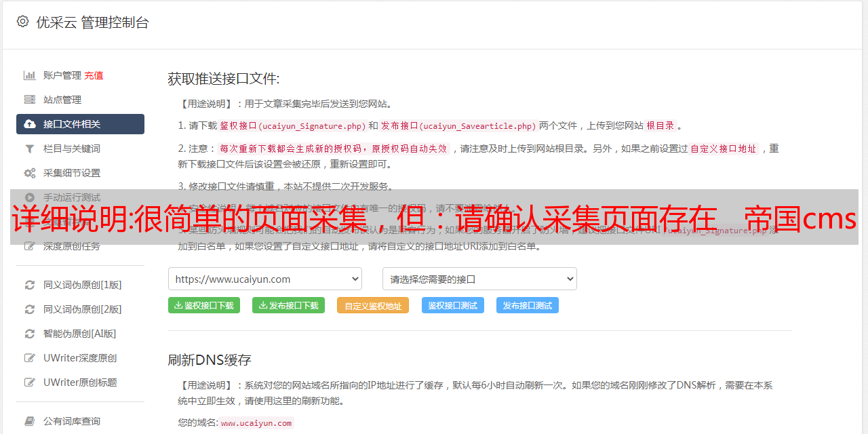This screenshot has width=868, height=434.
Task: Open UWriter原创标题 in the sidebar
Action: (x=80, y=382)
